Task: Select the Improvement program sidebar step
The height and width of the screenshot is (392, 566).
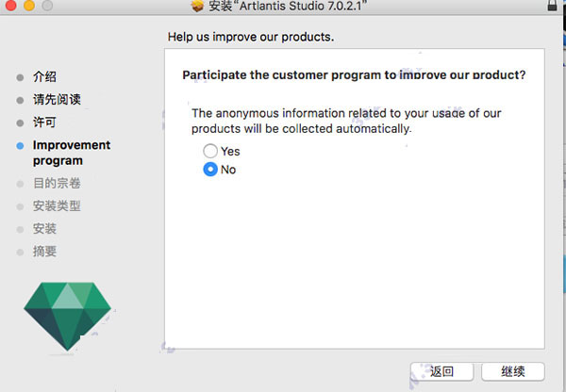Action: point(71,153)
